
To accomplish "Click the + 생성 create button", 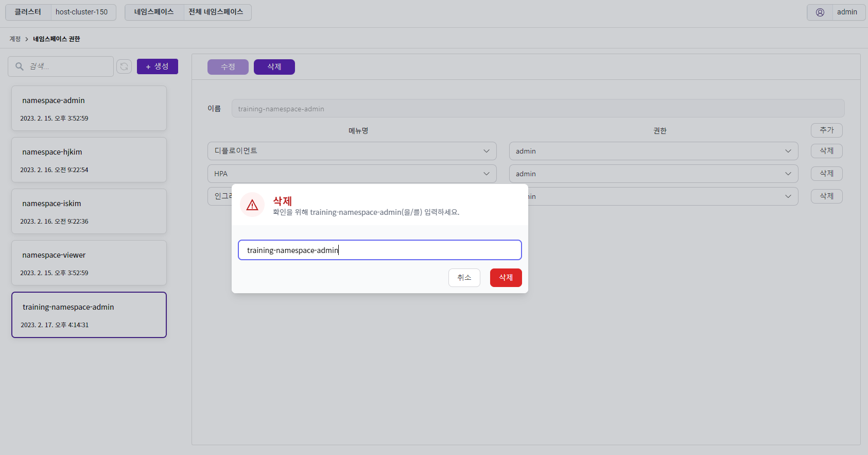I will 158,66.
